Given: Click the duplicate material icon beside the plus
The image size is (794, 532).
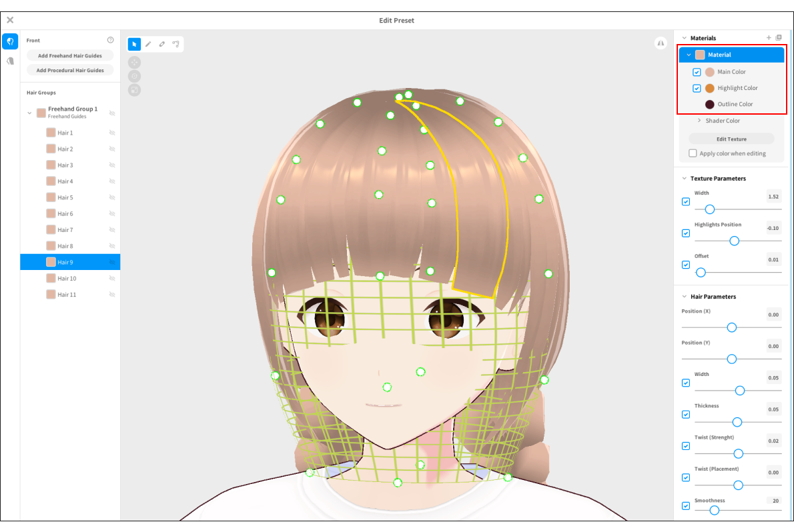Looking at the screenshot, I should [x=779, y=37].
